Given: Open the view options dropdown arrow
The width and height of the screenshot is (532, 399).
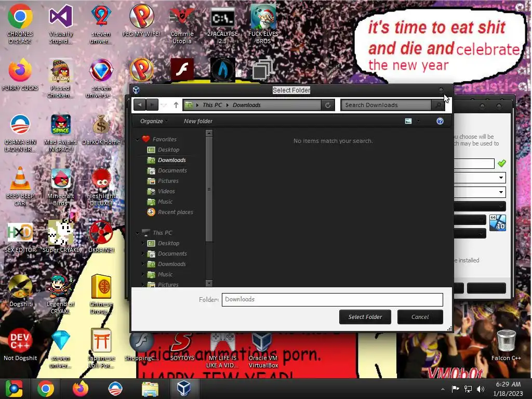Looking at the screenshot, I should (x=418, y=121).
